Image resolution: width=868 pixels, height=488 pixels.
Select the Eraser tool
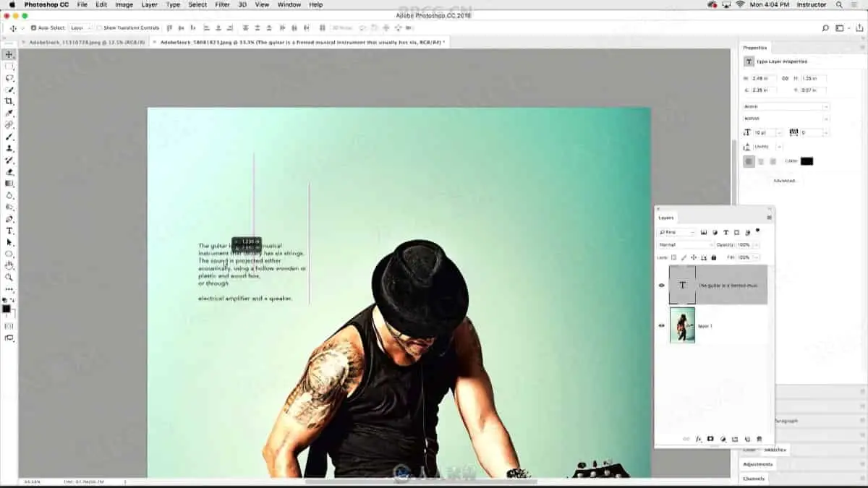point(9,172)
